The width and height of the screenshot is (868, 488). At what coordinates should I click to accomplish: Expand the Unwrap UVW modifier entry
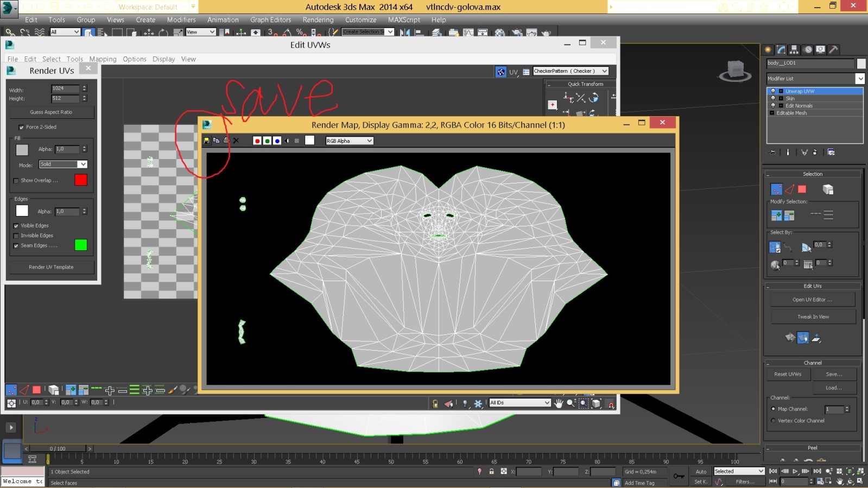[x=781, y=91]
